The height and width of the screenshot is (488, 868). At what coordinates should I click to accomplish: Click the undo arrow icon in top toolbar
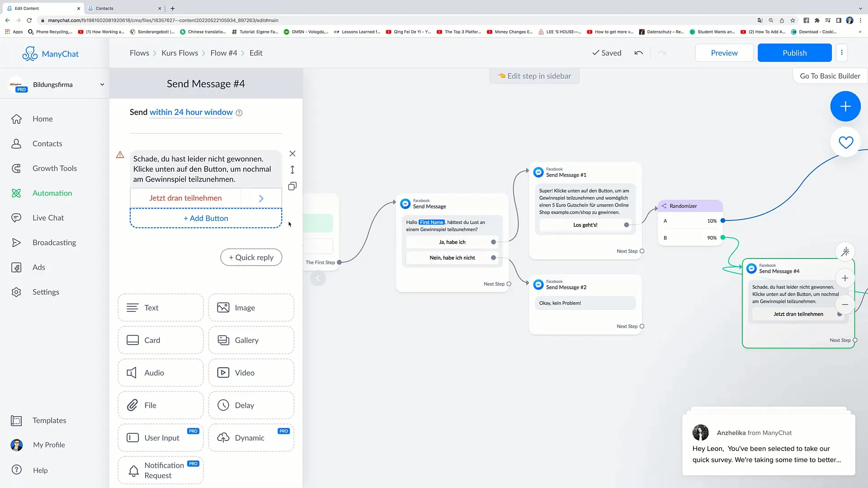pyautogui.click(x=638, y=53)
